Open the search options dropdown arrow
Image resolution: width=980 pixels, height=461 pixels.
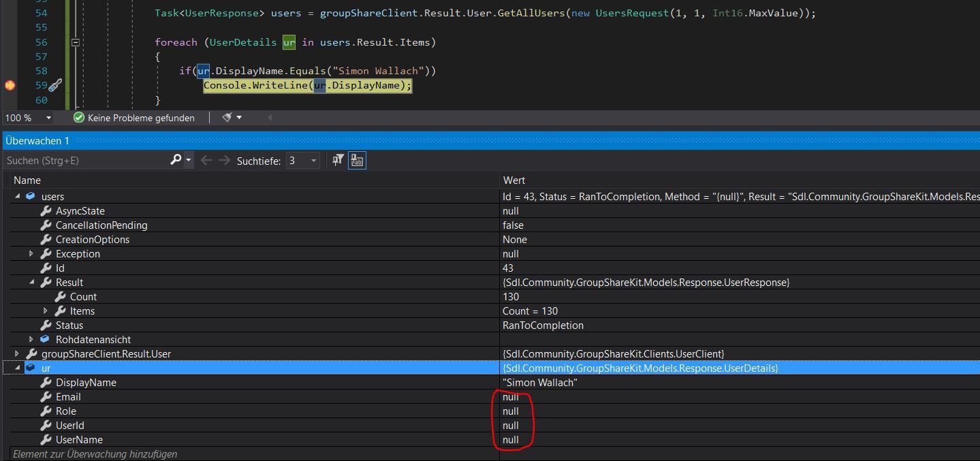(189, 161)
